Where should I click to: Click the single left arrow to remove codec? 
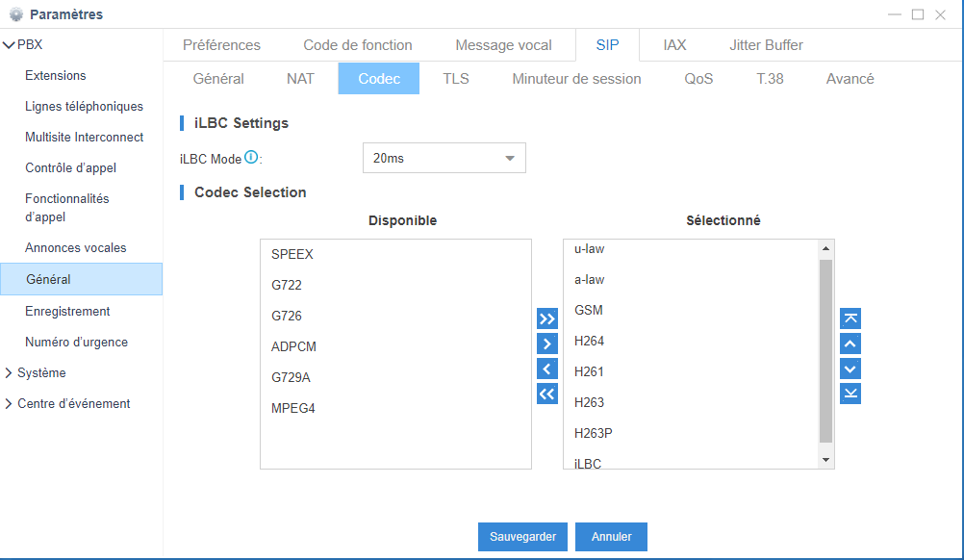click(x=547, y=369)
